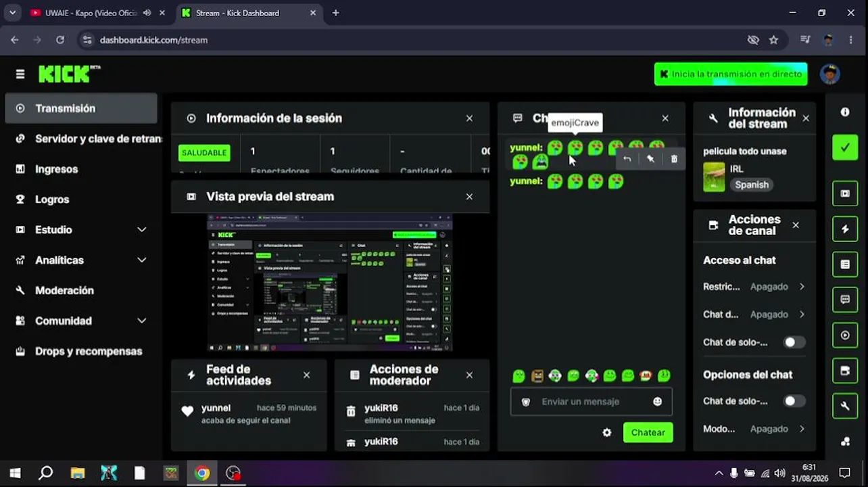Close the Acciones de canal panel
868x487 pixels.
tap(796, 225)
